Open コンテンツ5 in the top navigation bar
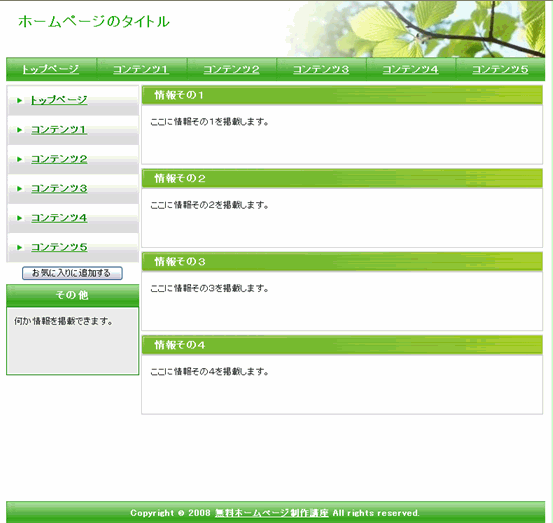This screenshot has height=523, width=553. (500, 69)
